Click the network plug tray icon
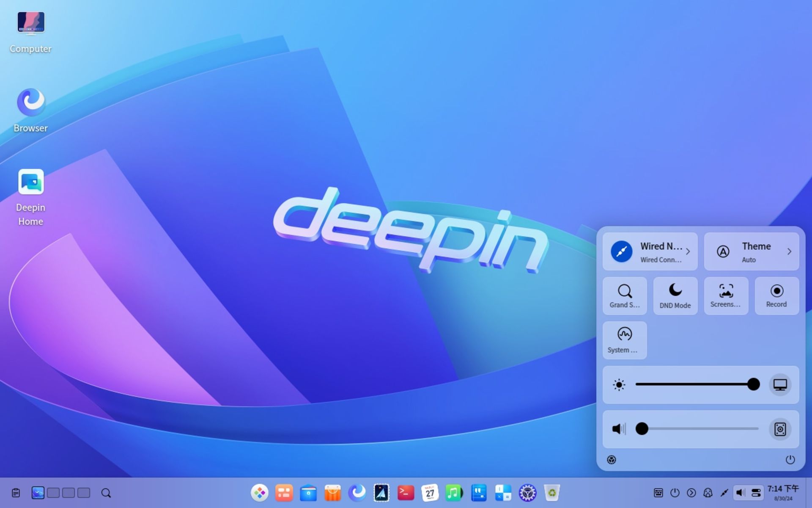812x508 pixels. [x=724, y=493]
